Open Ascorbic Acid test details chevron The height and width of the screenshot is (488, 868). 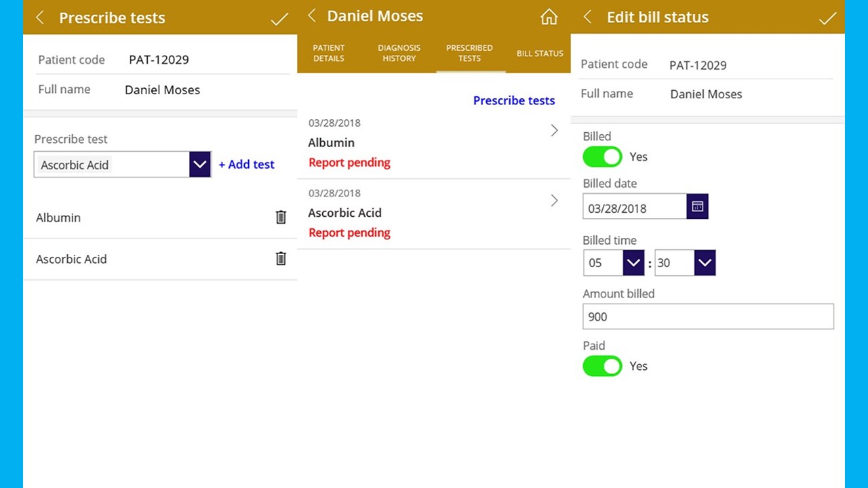554,201
